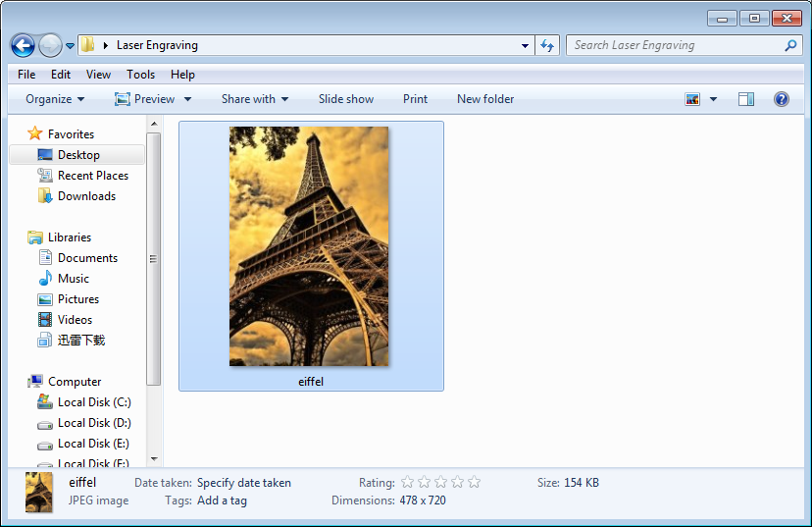The width and height of the screenshot is (812, 527).
Task: Open Local Disk (E:)
Action: click(x=94, y=445)
